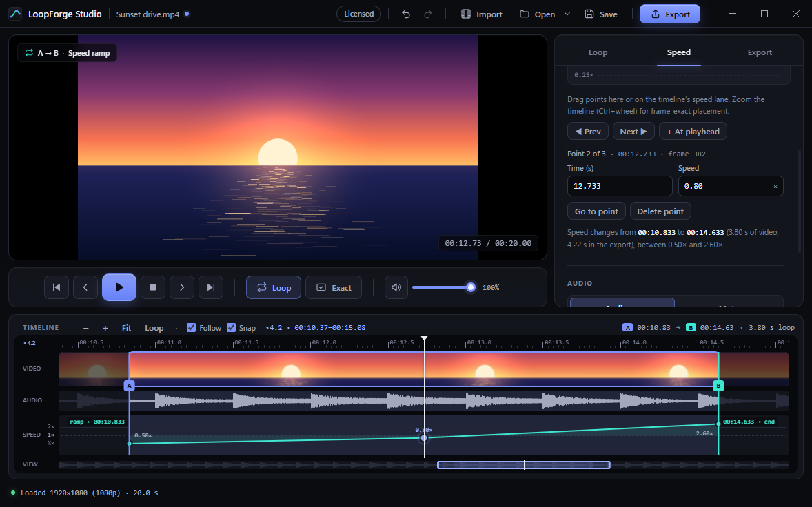
Task: Click the Export button in title bar
Action: coord(669,14)
